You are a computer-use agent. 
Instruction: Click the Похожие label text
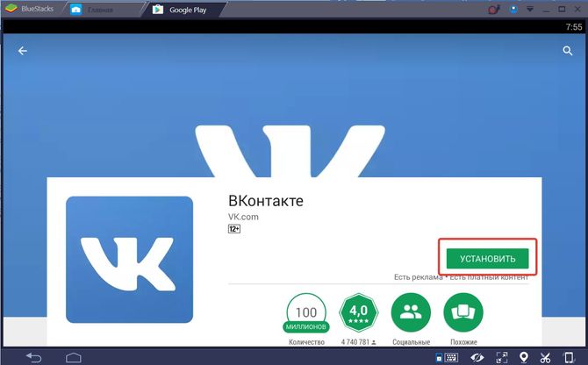point(463,342)
